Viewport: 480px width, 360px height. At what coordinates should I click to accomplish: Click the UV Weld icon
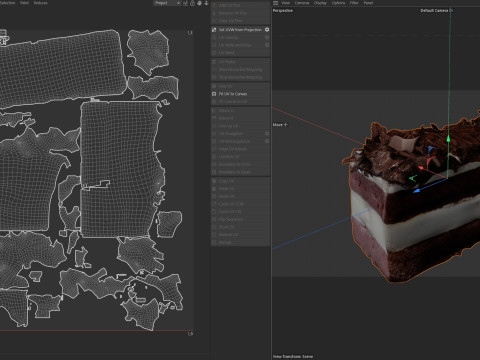tap(214, 53)
